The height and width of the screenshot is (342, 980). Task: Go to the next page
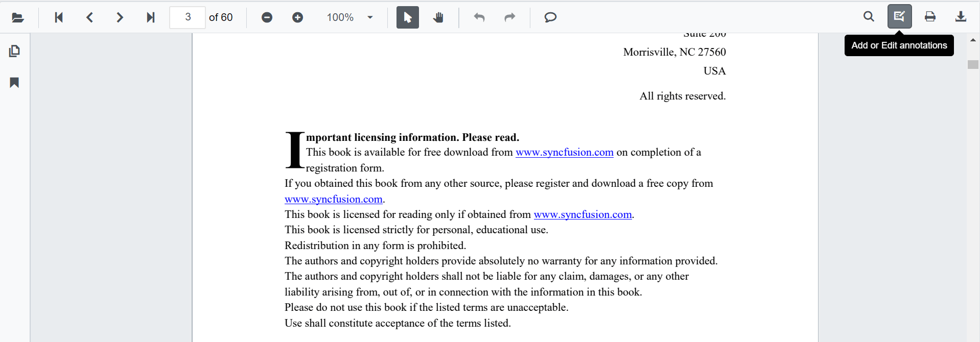[x=120, y=17]
